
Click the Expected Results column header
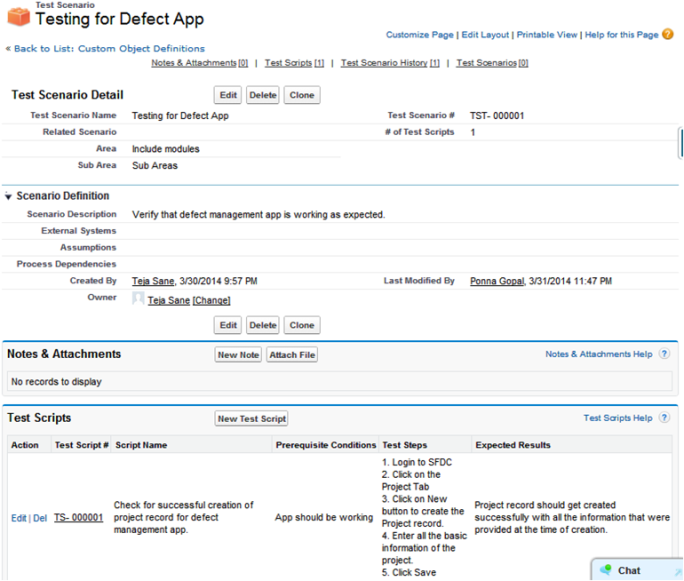tap(513, 445)
